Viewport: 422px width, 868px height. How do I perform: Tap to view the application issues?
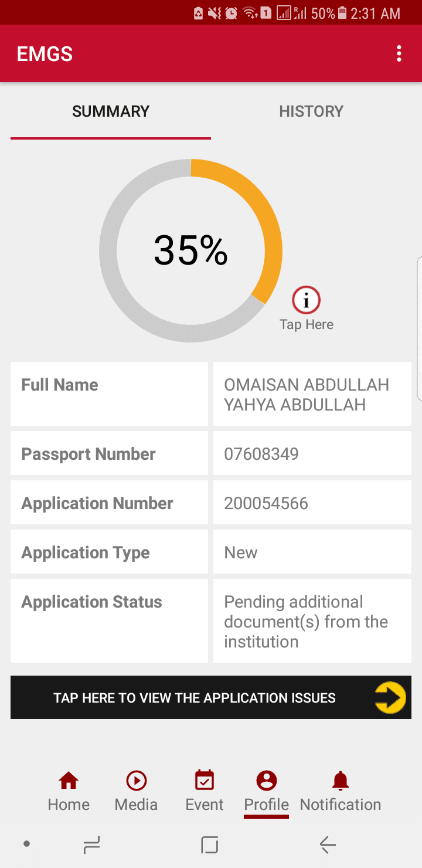tap(195, 698)
